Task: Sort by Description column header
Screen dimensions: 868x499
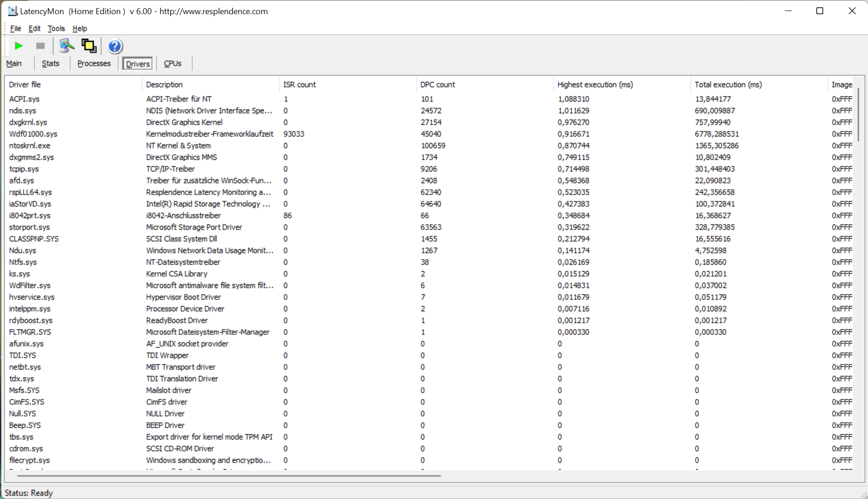Action: (x=211, y=85)
